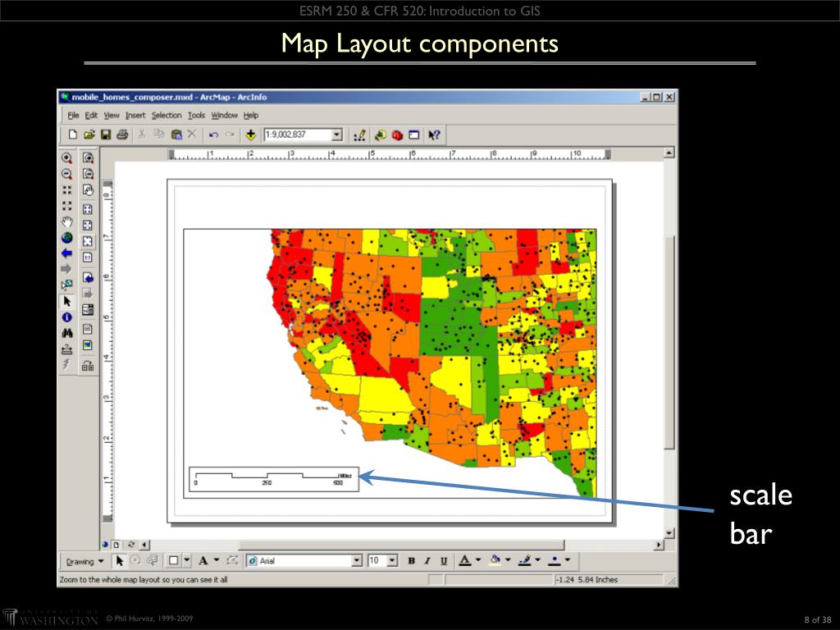Open the font size 10 dropdown

click(392, 561)
